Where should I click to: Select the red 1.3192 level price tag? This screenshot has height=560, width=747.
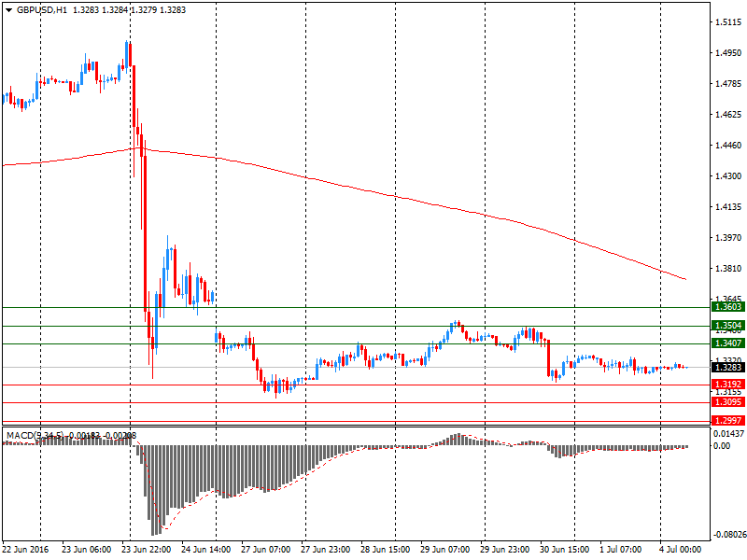click(727, 385)
